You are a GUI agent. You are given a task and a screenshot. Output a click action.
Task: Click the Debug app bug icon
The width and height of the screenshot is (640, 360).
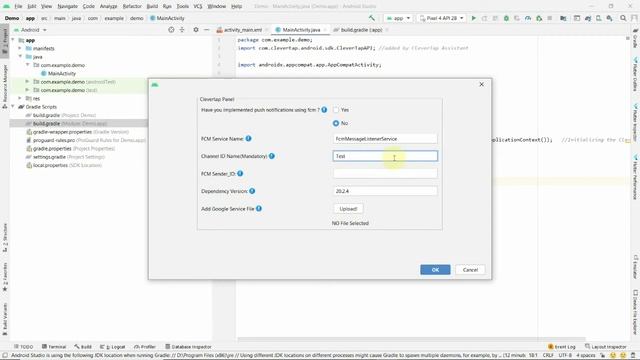pos(506,18)
